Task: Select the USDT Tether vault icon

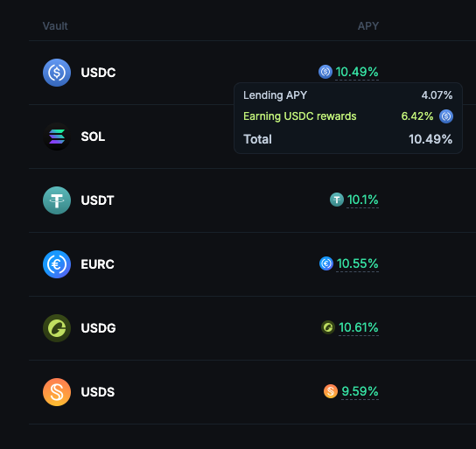Action: point(57,200)
